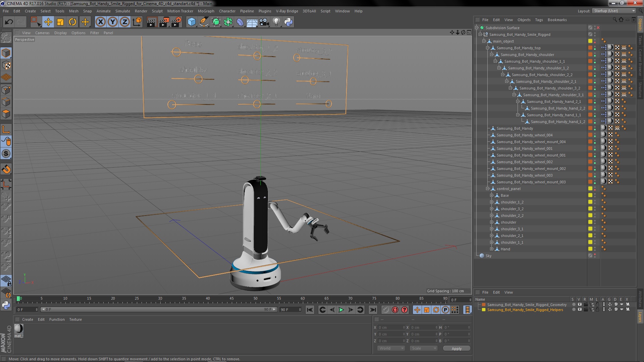Open the World coordinate dropdown
Viewport: 644px width, 362px height.
tap(391, 348)
